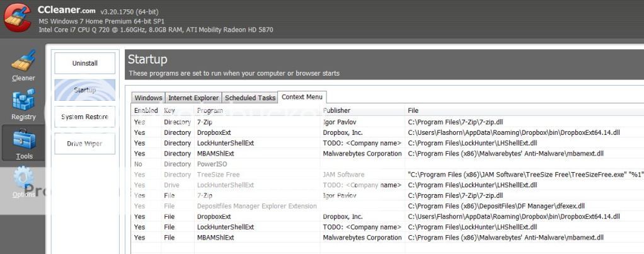Select the Context Menu tab
644x254 pixels.
[x=302, y=97]
